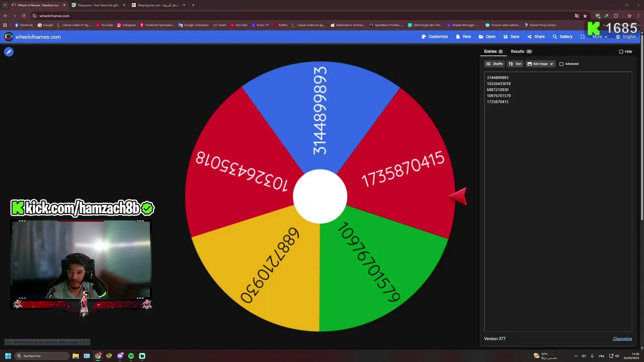Switch to the Entries tab
This screenshot has width=644, height=362.
click(x=493, y=51)
